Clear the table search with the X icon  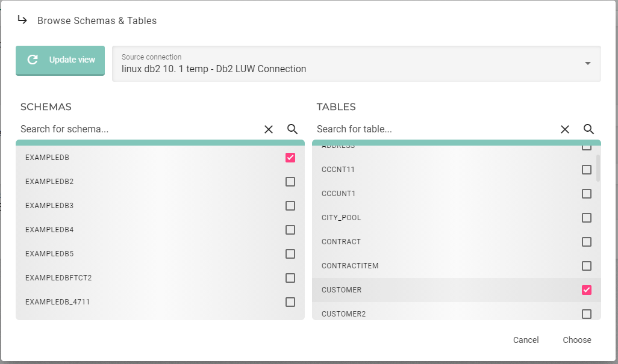tap(564, 129)
